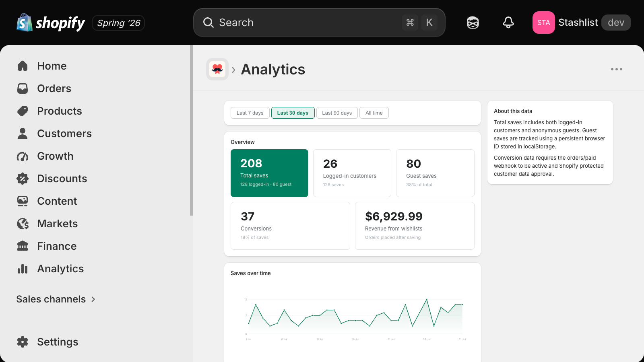Click the STA store avatar
Image resolution: width=644 pixels, height=362 pixels.
[543, 23]
